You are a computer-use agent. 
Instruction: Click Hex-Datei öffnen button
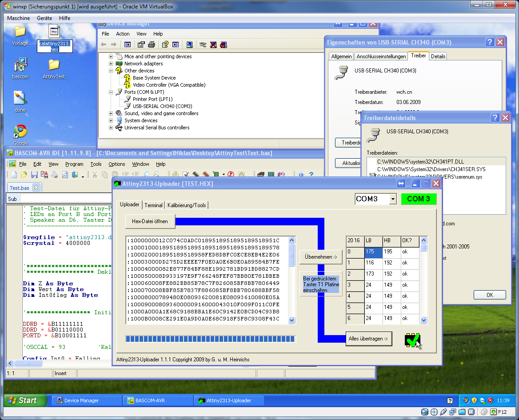(150, 221)
